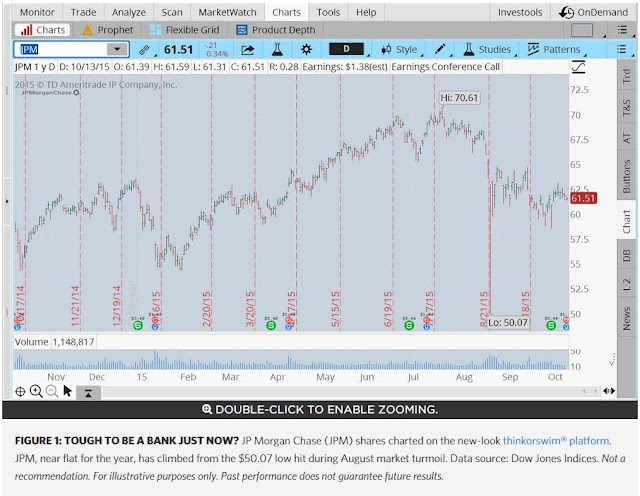Click the Lo: 50.07 price bubble
Screen dimensions: 640x496
pos(508,323)
